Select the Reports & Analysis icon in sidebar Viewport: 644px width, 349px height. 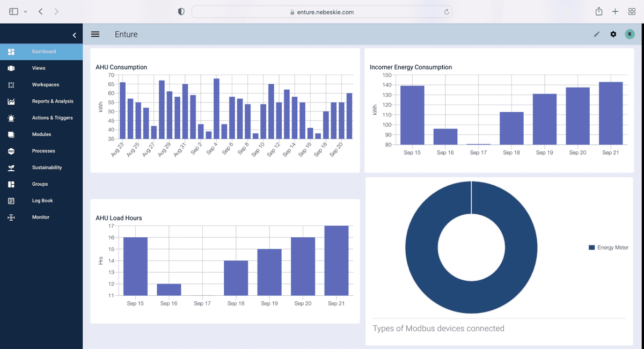(10, 101)
